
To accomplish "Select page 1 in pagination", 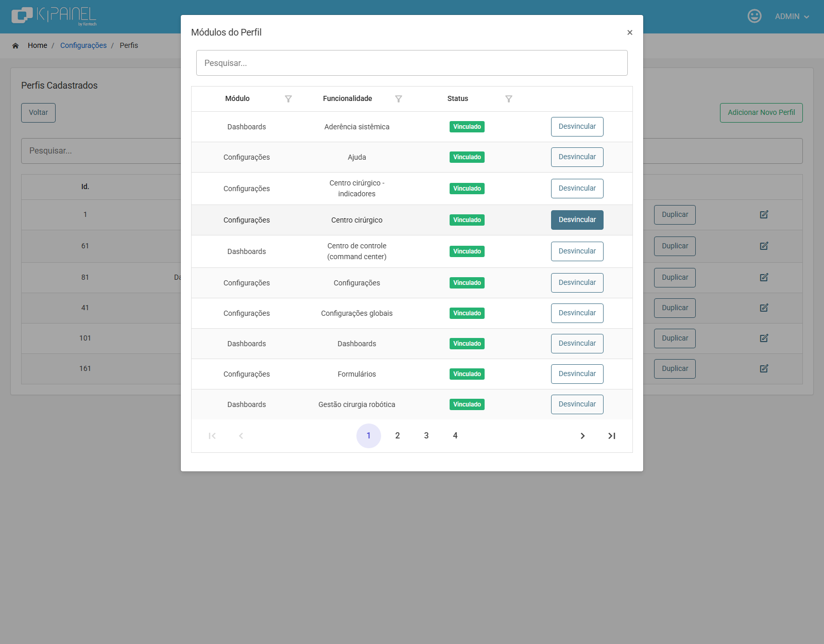I will coord(369,436).
